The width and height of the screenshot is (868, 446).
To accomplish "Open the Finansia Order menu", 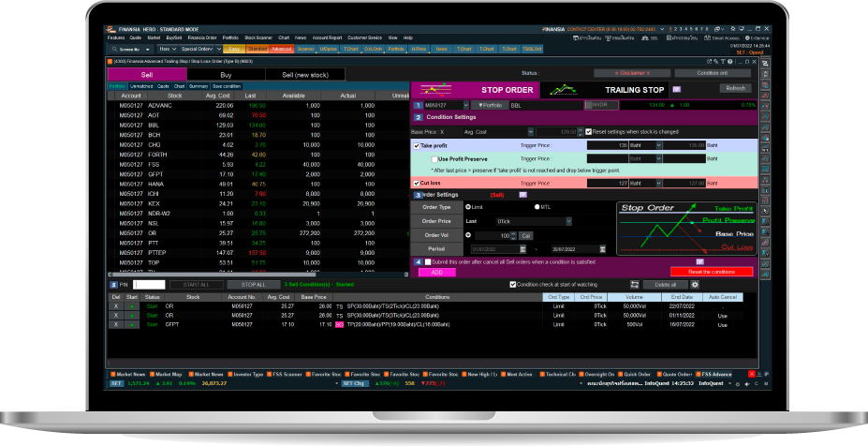I will point(202,37).
